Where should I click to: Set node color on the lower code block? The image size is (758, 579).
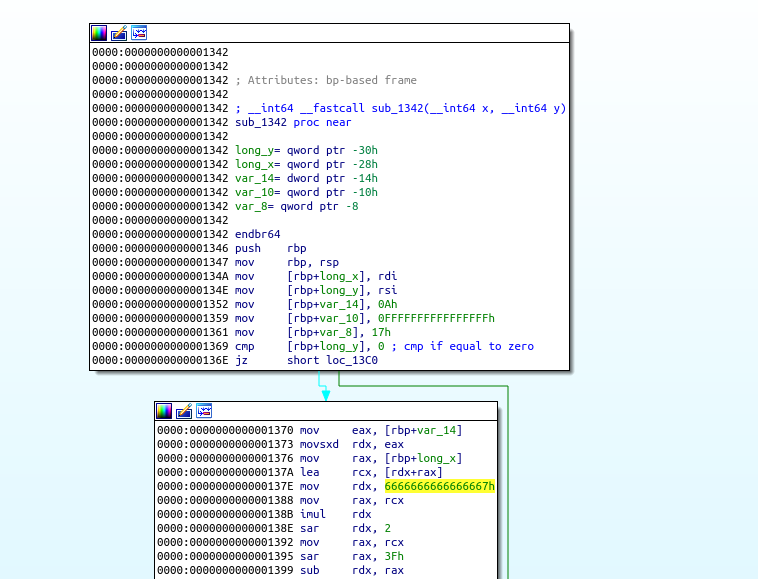pyautogui.click(x=164, y=411)
